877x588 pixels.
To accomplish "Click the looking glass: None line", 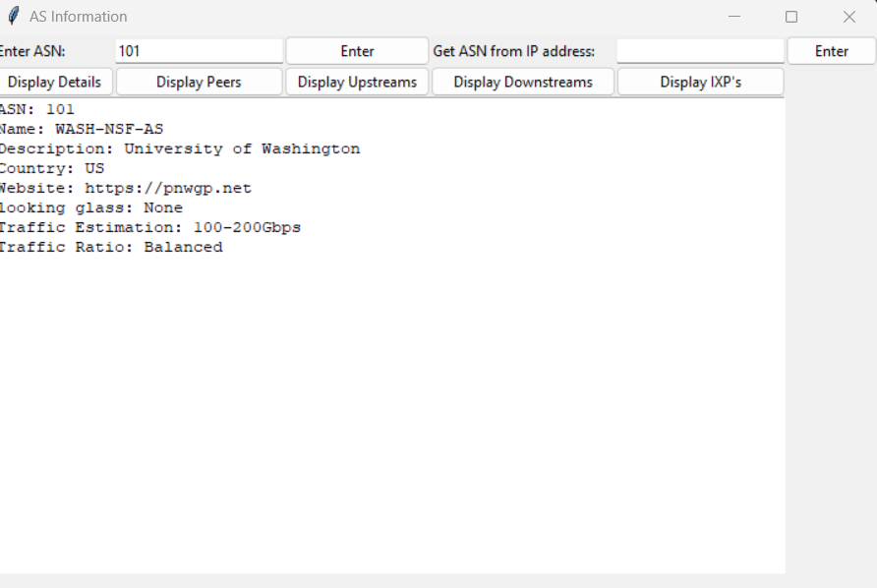I will 90,207.
